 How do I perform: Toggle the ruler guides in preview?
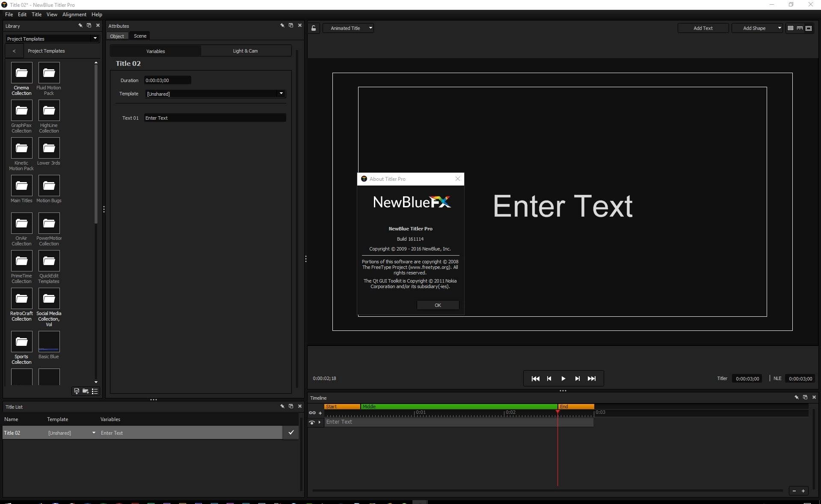click(x=800, y=28)
